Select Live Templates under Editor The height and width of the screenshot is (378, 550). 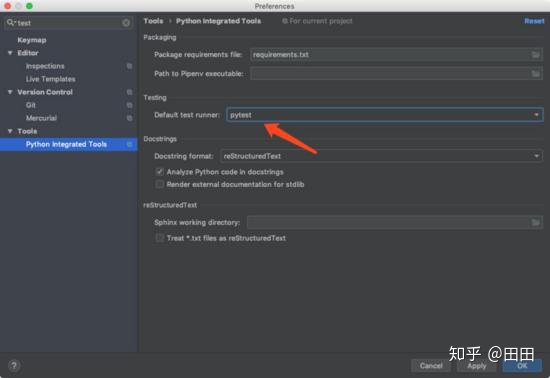51,79
